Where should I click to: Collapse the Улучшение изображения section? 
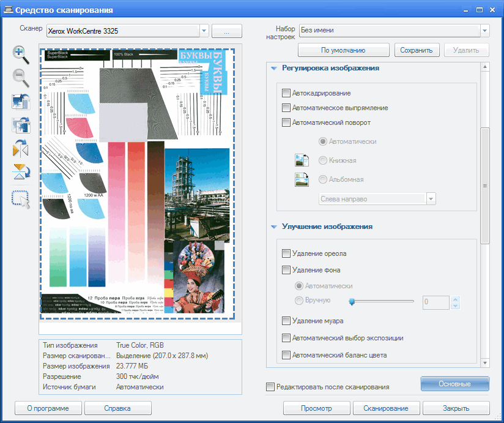(x=274, y=226)
